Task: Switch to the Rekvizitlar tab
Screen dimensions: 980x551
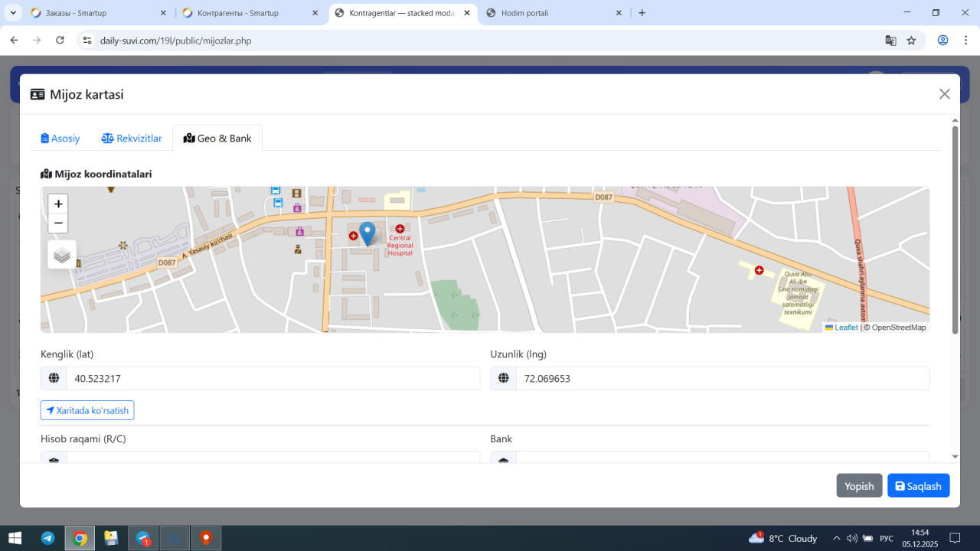Action: click(x=132, y=139)
